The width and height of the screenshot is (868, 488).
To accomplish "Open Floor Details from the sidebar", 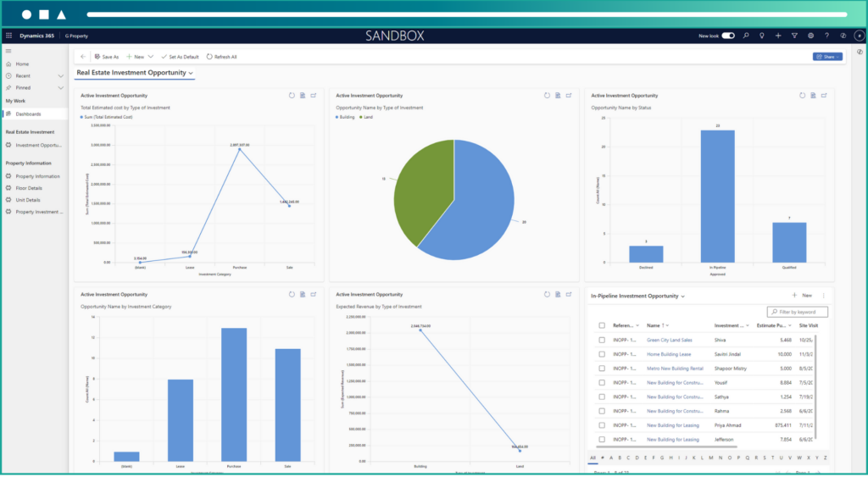I will point(29,188).
